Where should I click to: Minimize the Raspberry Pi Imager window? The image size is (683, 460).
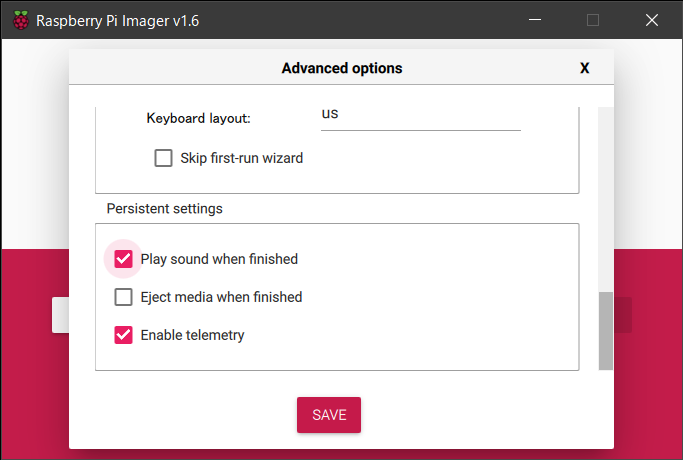point(535,20)
